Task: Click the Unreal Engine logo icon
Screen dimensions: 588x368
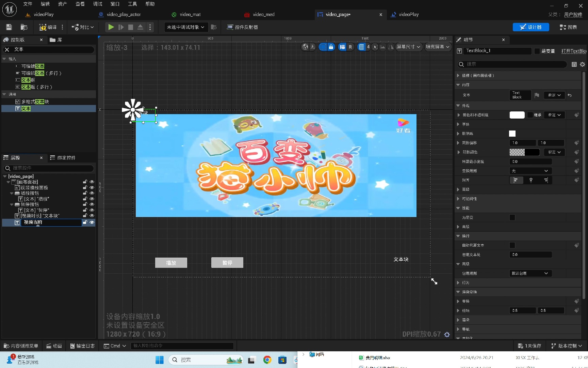Action: [10, 9]
